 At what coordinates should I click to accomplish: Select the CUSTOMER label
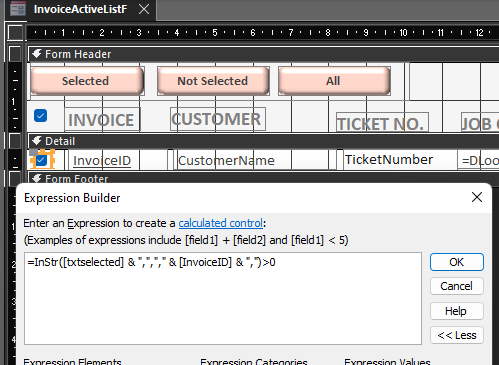click(218, 119)
